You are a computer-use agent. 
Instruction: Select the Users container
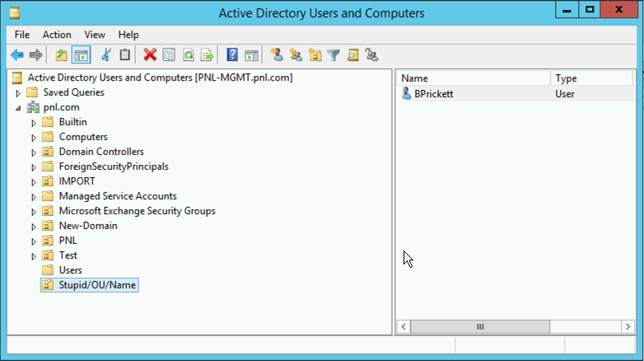click(70, 270)
